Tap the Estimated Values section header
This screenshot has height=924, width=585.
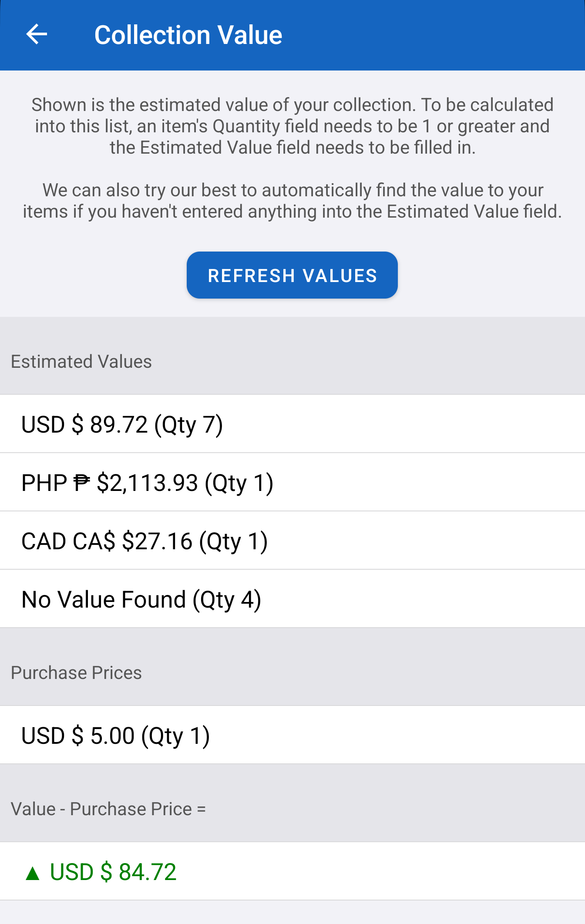pos(81,362)
